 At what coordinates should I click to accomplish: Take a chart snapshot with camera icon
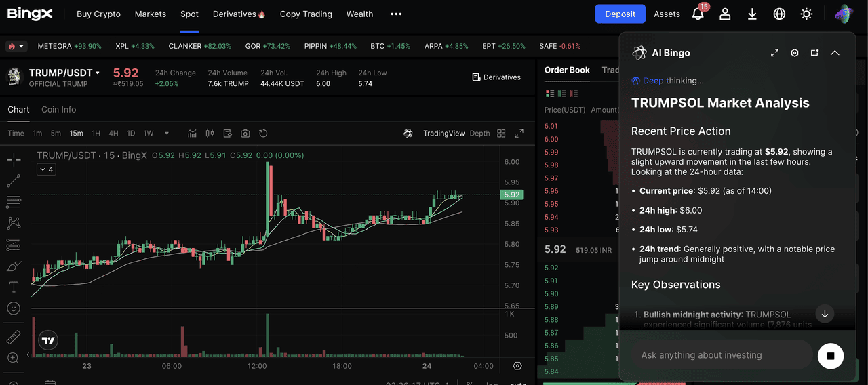tap(245, 134)
